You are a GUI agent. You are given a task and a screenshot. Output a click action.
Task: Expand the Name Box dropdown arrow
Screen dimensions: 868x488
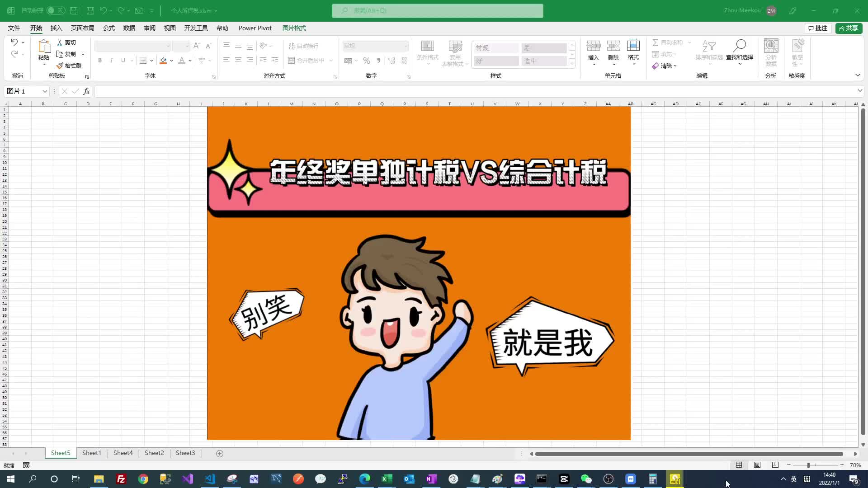click(x=45, y=91)
